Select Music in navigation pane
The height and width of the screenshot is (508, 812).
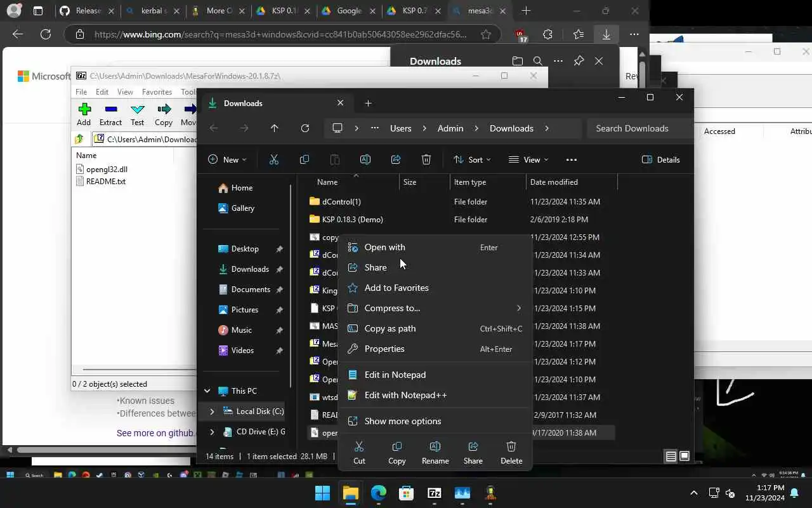[242, 330]
